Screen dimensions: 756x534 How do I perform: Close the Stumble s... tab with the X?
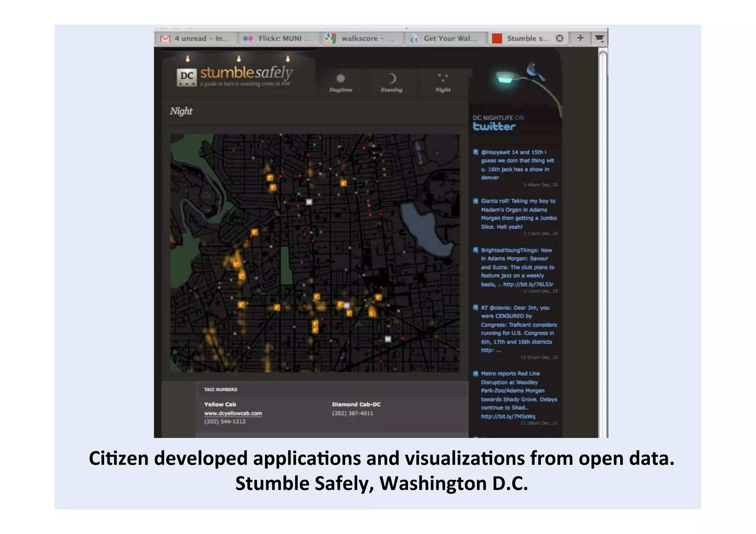[560, 38]
